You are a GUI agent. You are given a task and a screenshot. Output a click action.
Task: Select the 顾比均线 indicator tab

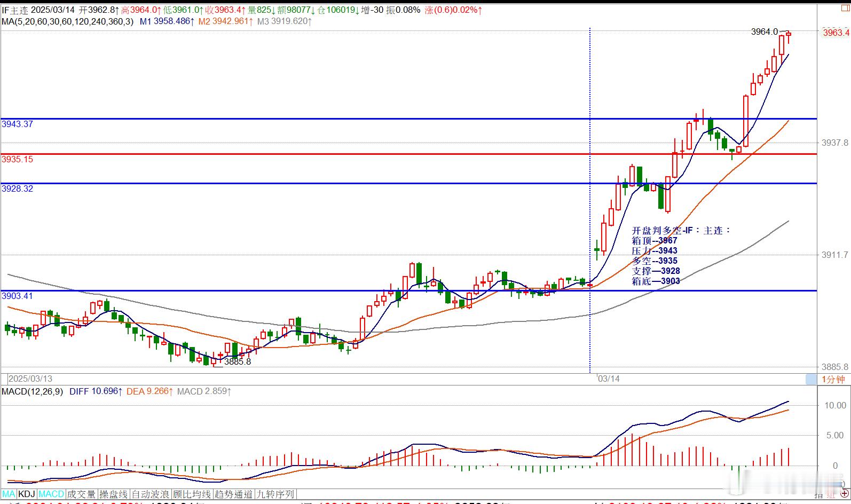(192, 494)
